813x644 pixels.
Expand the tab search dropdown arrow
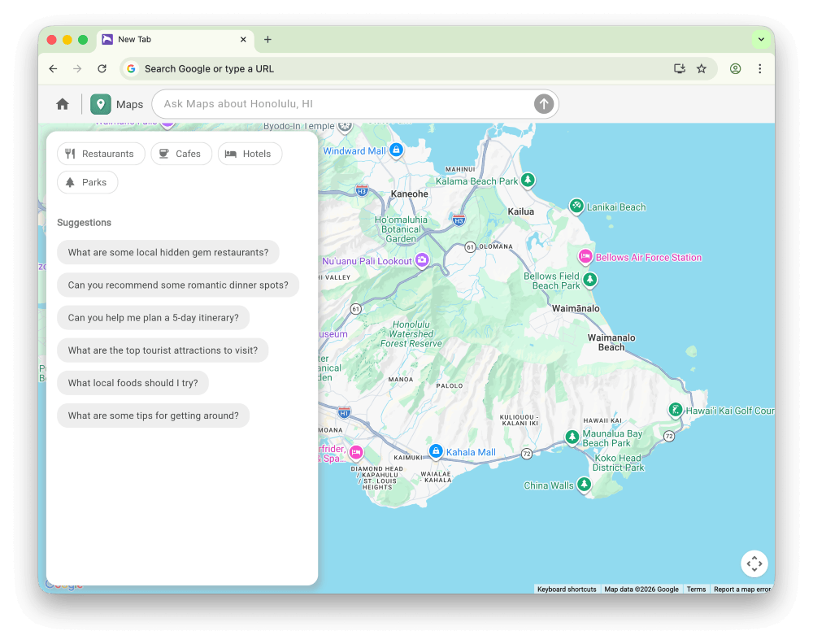761,39
